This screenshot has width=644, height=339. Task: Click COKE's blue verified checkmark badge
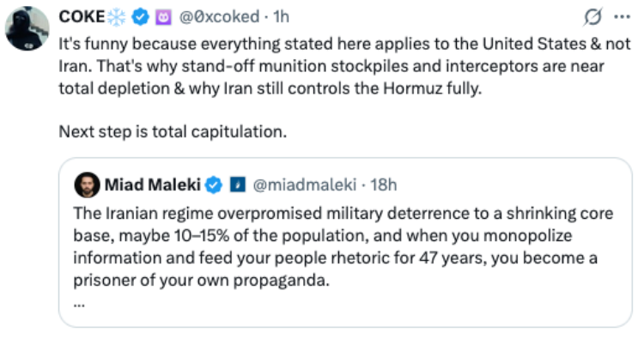(141, 17)
